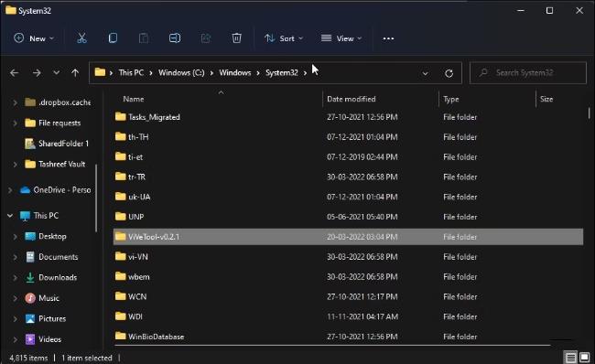Image resolution: width=595 pixels, height=364 pixels.
Task: Click the Rename icon in toolbar
Action: 175,37
